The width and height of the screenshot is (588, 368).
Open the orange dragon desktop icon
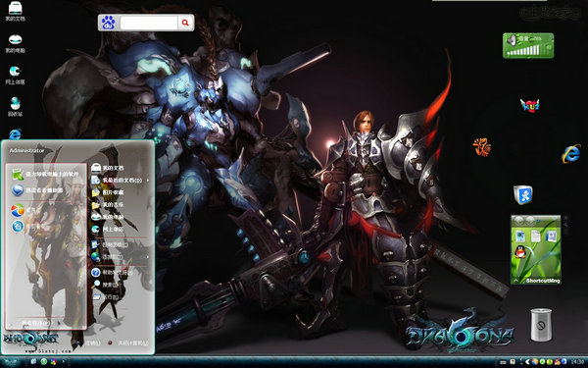[482, 147]
